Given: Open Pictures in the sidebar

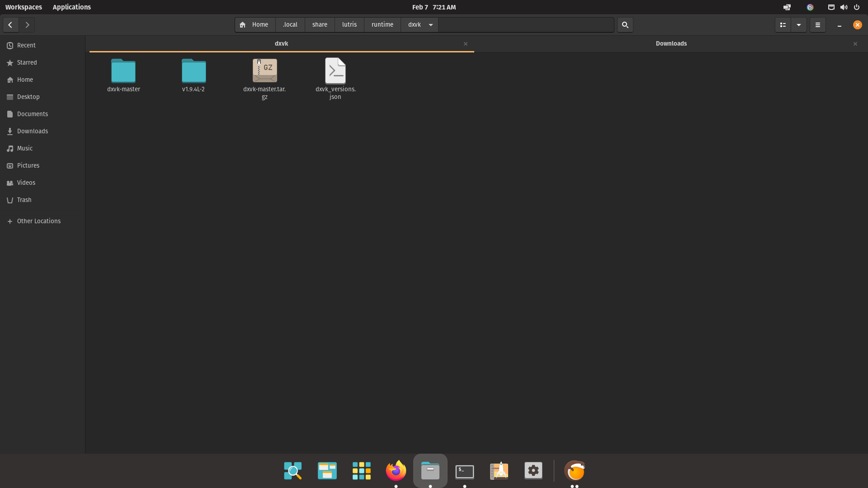Looking at the screenshot, I should coord(42,165).
